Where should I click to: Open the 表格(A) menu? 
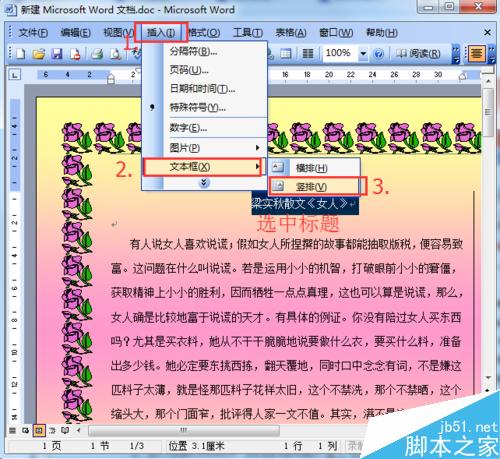click(x=291, y=33)
